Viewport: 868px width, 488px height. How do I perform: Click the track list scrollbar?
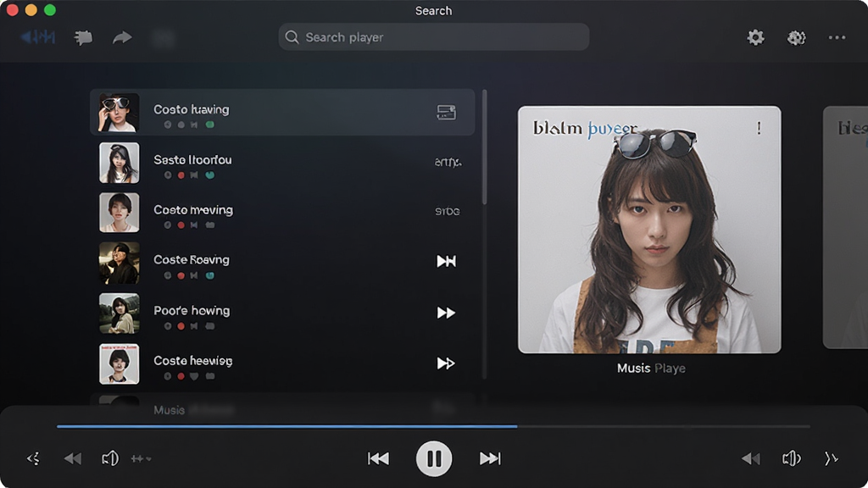tap(485, 147)
